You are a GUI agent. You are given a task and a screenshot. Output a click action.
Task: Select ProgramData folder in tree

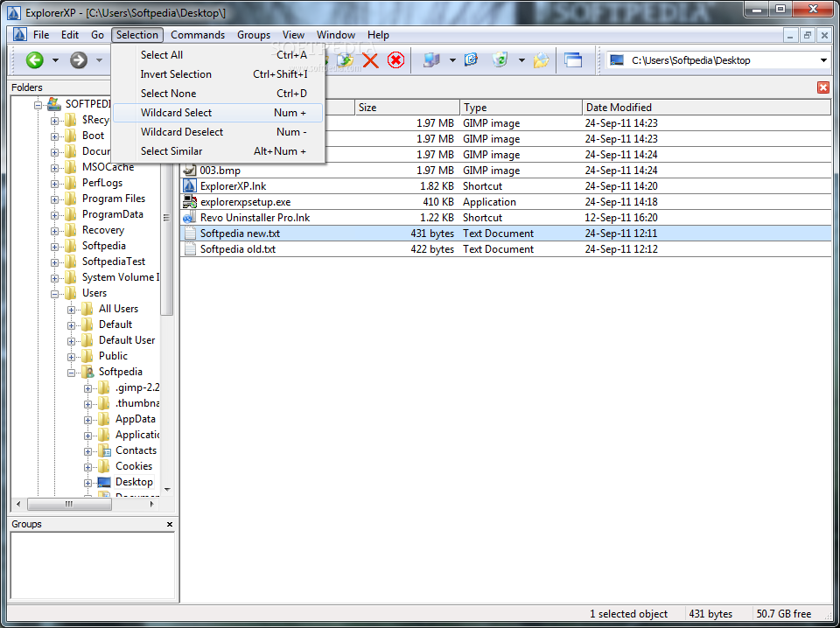click(113, 214)
